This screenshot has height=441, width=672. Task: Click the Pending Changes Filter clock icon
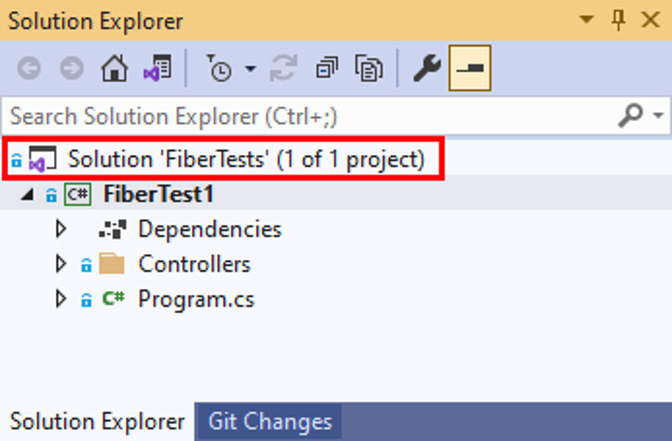click(x=219, y=69)
